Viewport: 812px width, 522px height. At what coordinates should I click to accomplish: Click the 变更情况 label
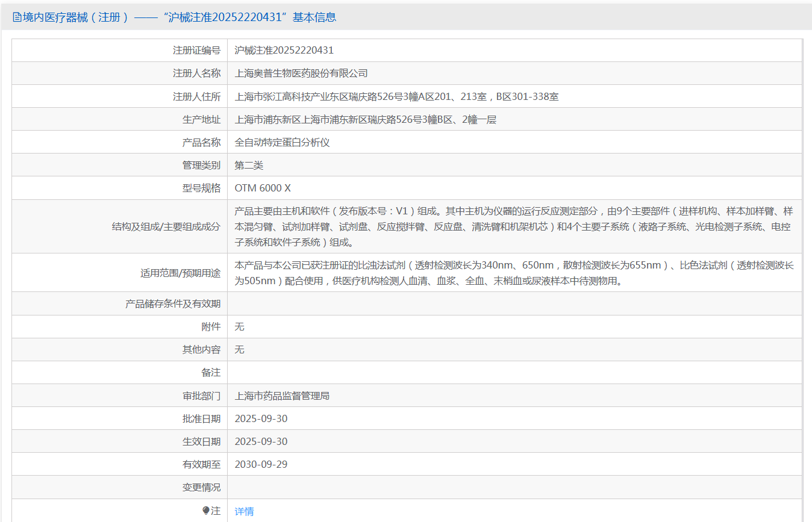tap(201, 488)
